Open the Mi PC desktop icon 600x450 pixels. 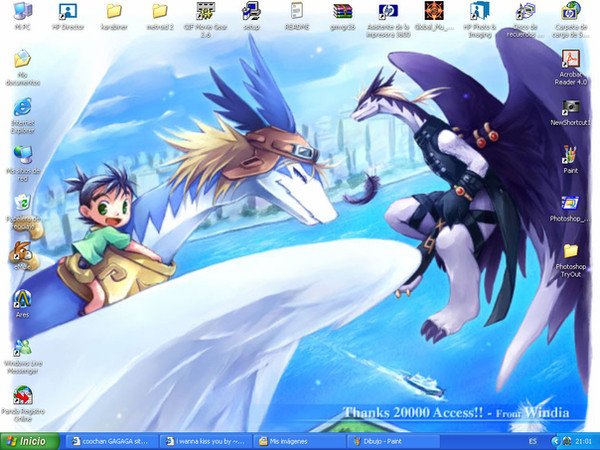tap(23, 11)
